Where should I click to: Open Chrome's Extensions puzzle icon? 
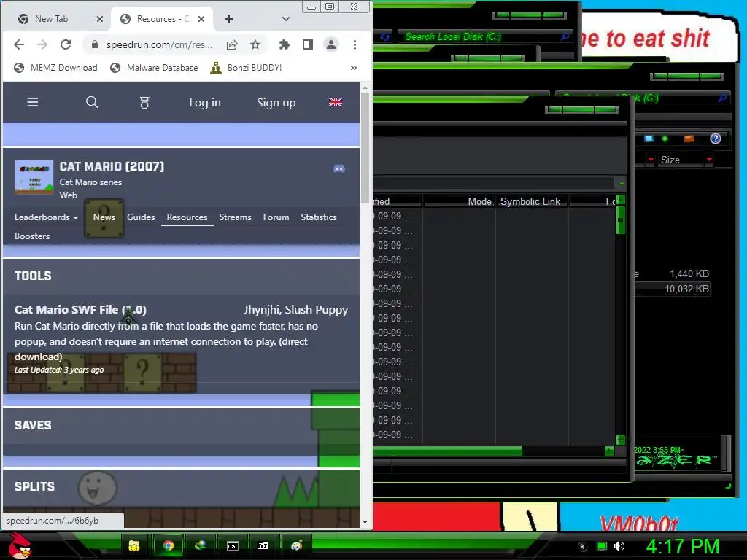(285, 44)
